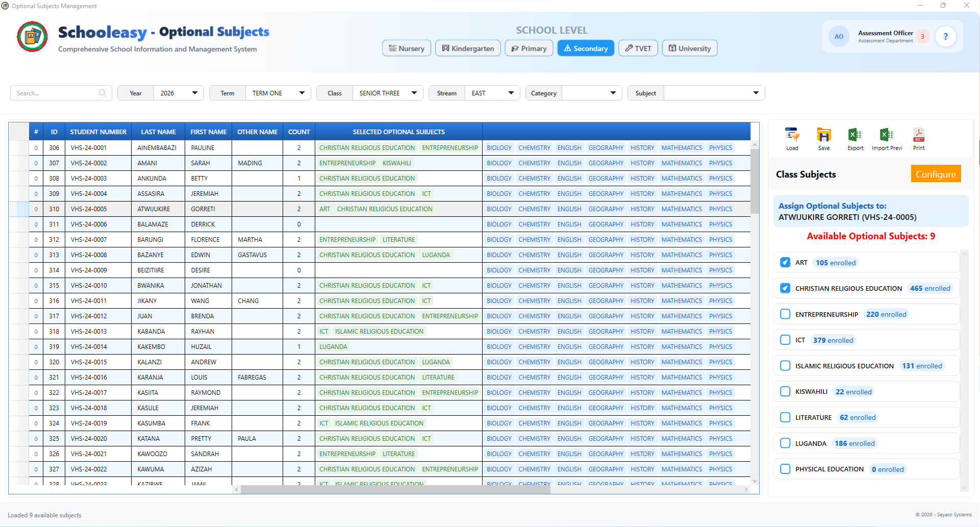Click the OTHER NAME column header
The image size is (980, 527).
click(x=257, y=132)
